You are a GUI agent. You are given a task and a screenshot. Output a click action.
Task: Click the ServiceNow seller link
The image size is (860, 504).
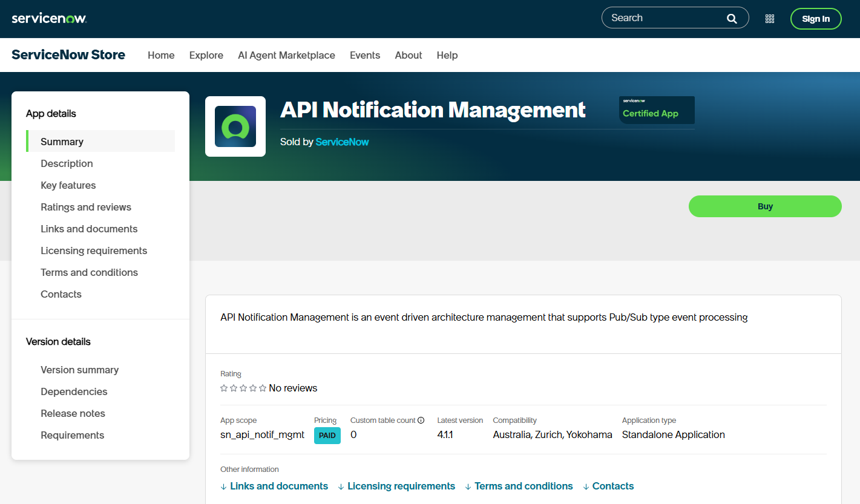342,142
